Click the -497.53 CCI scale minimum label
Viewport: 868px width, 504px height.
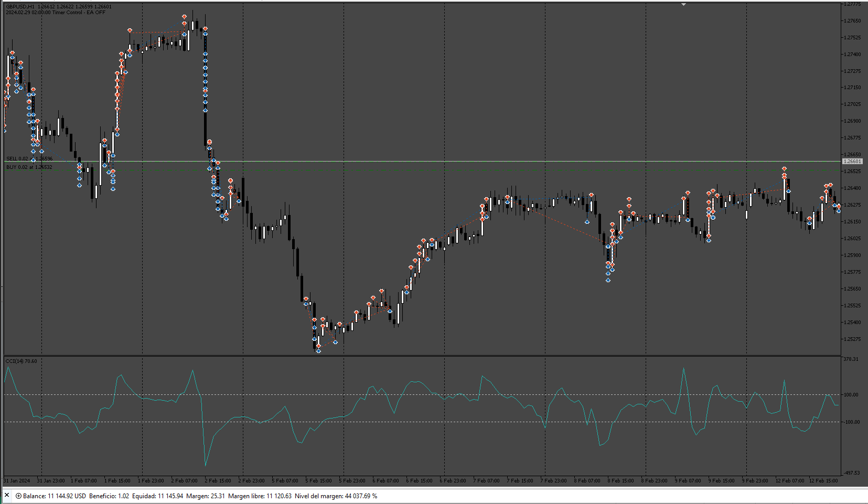click(x=851, y=473)
